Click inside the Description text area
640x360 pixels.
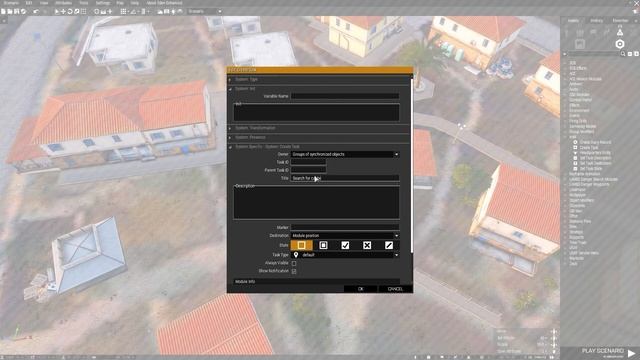pos(316,203)
